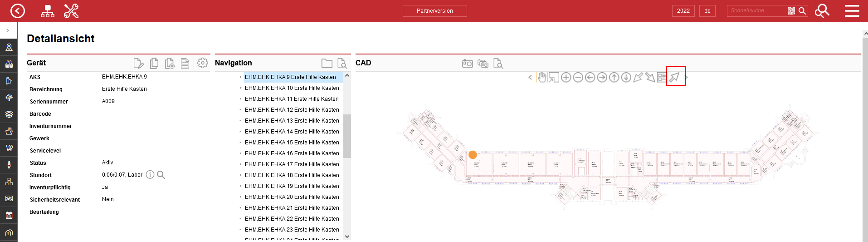
Task: Click the Standort value 0.06/0.07, Labor
Action: [x=122, y=175]
